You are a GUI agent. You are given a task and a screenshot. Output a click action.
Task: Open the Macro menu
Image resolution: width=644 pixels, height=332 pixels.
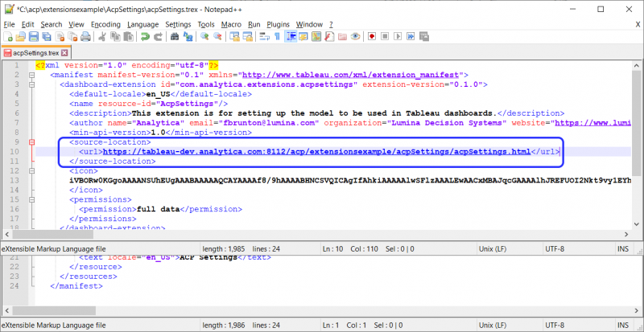click(231, 24)
